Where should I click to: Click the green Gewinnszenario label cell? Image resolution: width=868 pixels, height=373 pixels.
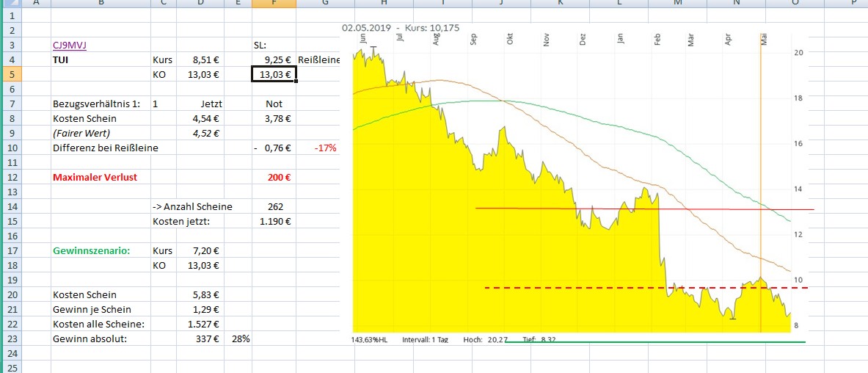(x=90, y=250)
